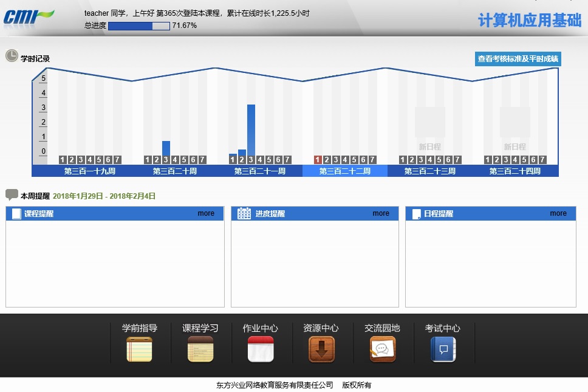Click the date range 2018年1月29日 - 2018年2月4日
Image resolution: width=588 pixels, height=392 pixels.
(x=104, y=196)
